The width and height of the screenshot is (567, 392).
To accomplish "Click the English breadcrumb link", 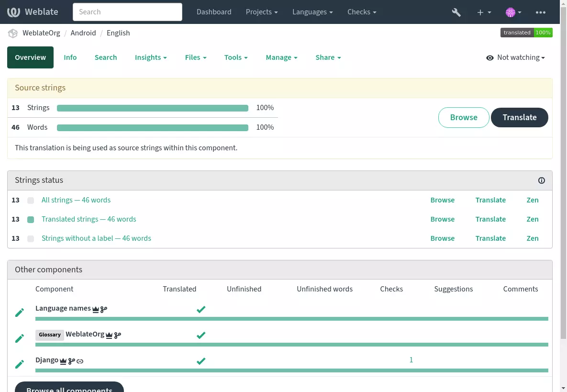I will 118,33.
